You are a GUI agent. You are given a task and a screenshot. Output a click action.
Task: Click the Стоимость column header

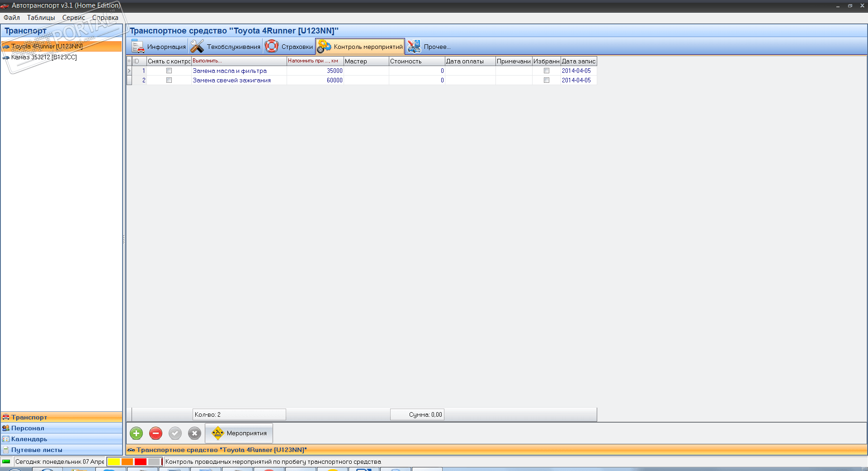[417, 61]
